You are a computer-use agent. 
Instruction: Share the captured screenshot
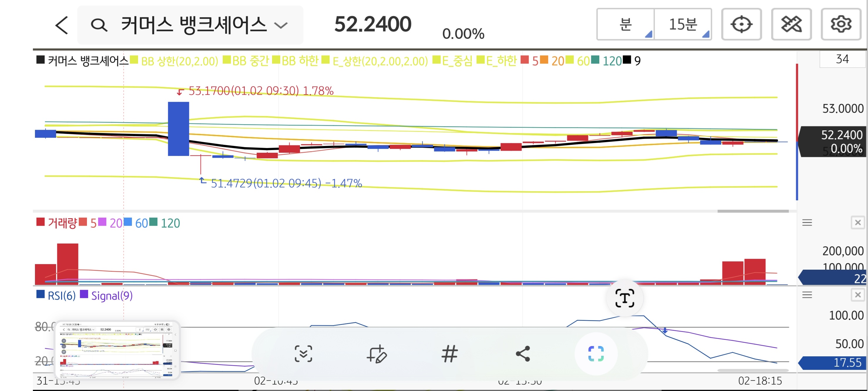(523, 354)
